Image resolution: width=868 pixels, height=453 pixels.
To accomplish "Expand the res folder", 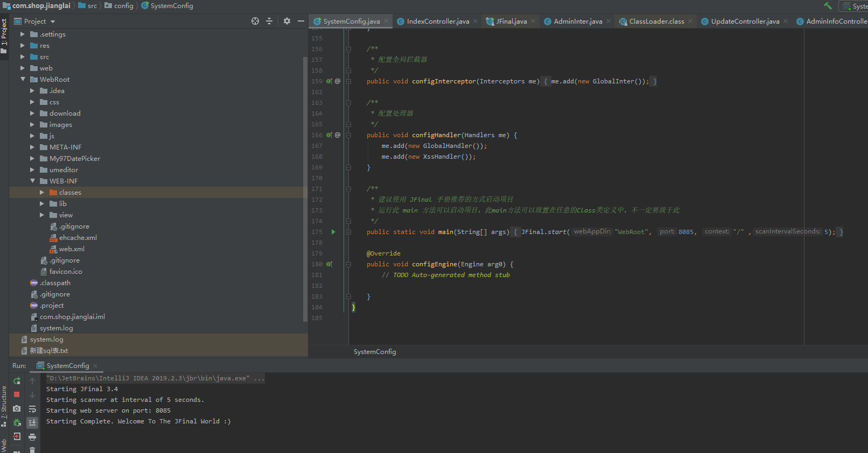I will (23, 45).
